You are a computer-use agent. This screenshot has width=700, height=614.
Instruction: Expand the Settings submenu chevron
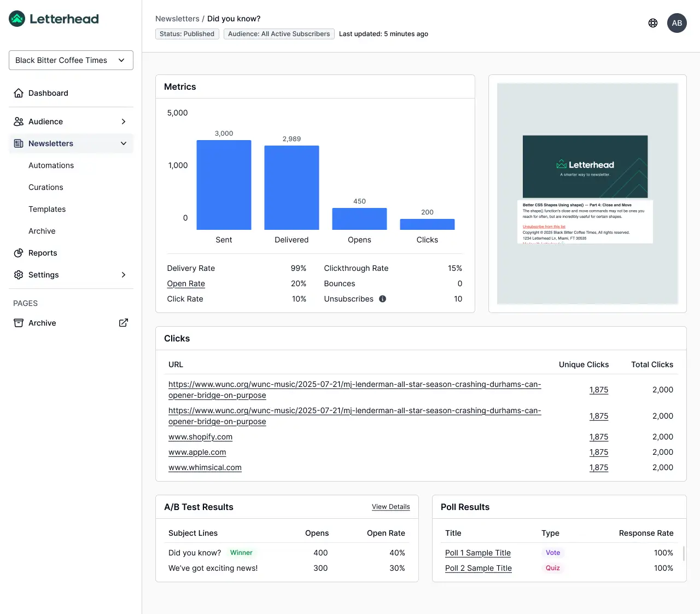[124, 275]
